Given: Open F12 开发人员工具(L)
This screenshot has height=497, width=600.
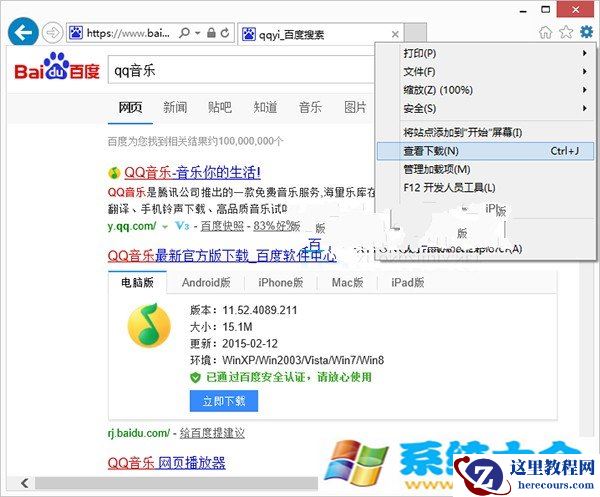Looking at the screenshot, I should pos(486,187).
